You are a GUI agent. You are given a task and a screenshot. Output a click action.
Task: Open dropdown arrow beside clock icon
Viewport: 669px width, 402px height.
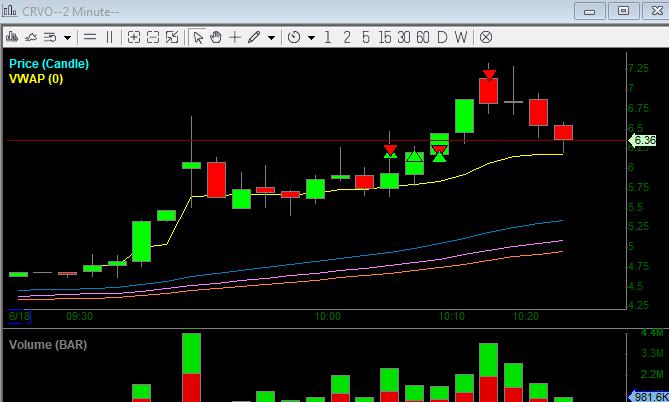tap(311, 38)
